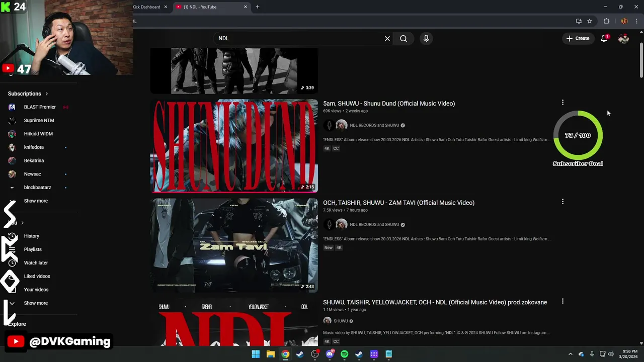This screenshot has height=362, width=644.
Task: Show hidden system tray icons
Action: click(570, 354)
